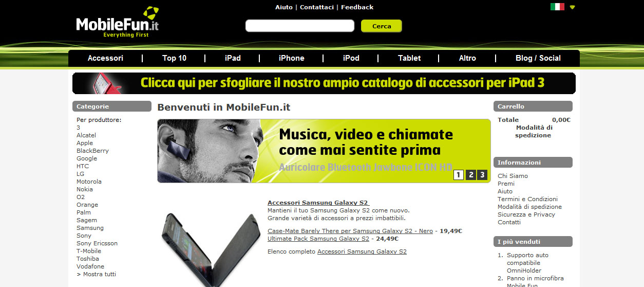Viewport: 644px width, 287px height.
Task: Select banner slide 2
Action: pyautogui.click(x=471, y=175)
